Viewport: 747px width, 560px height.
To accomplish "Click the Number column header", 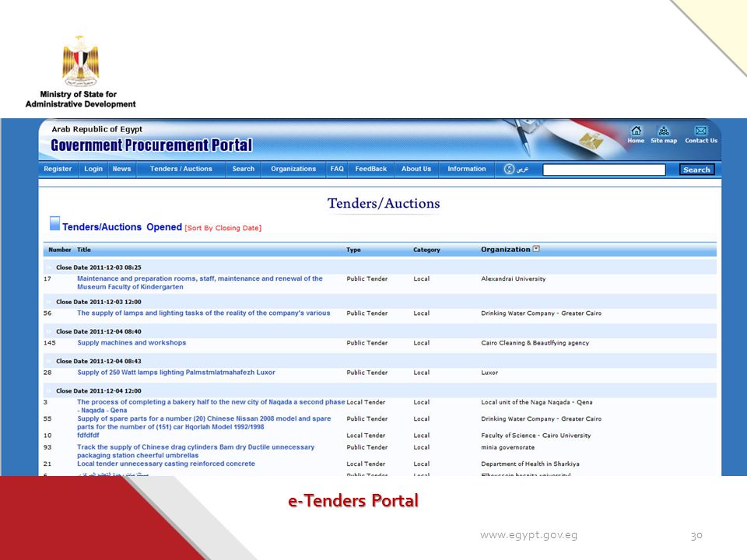I will (x=60, y=250).
